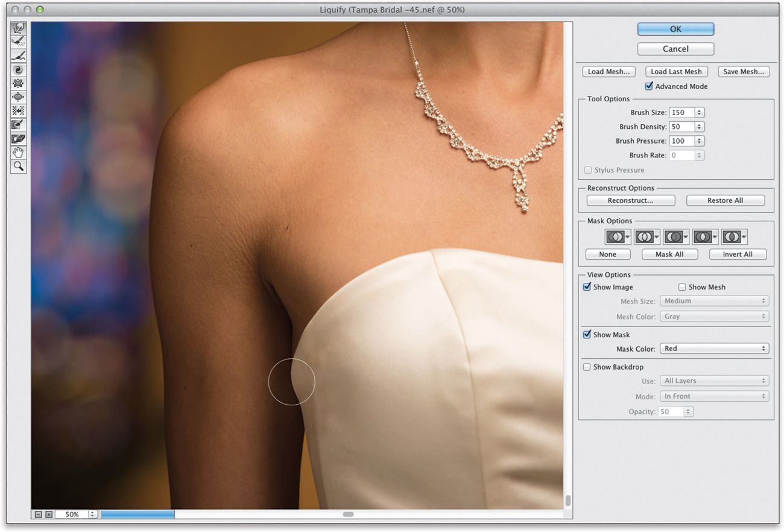Viewport: 784px width, 532px height.
Task: Toggle the Advanced Mode checkbox
Action: 649,86
